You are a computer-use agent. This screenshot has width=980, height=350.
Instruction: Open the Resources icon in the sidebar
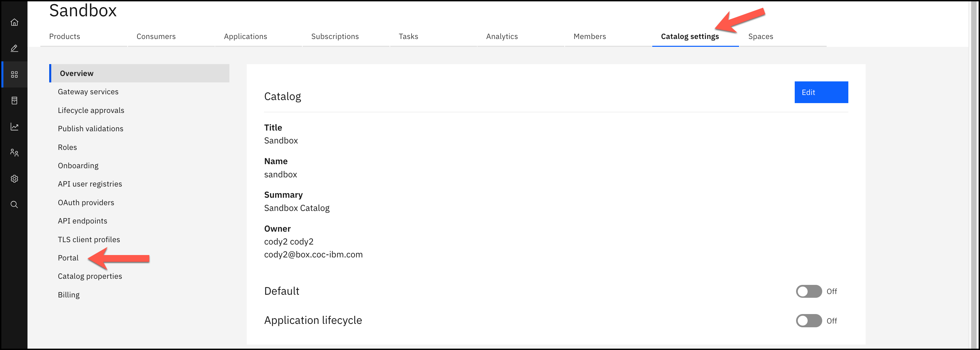[14, 100]
